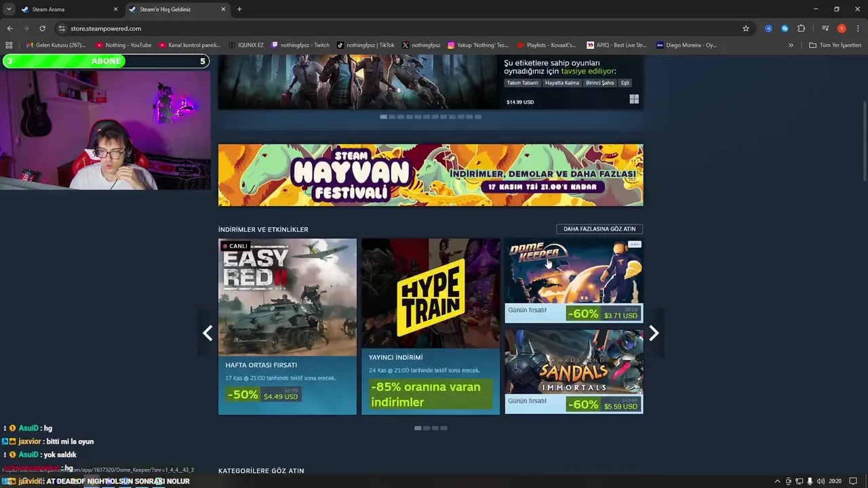Click the -85% oranına varan indirimler label
Image resolution: width=868 pixels, height=488 pixels.
(x=431, y=394)
